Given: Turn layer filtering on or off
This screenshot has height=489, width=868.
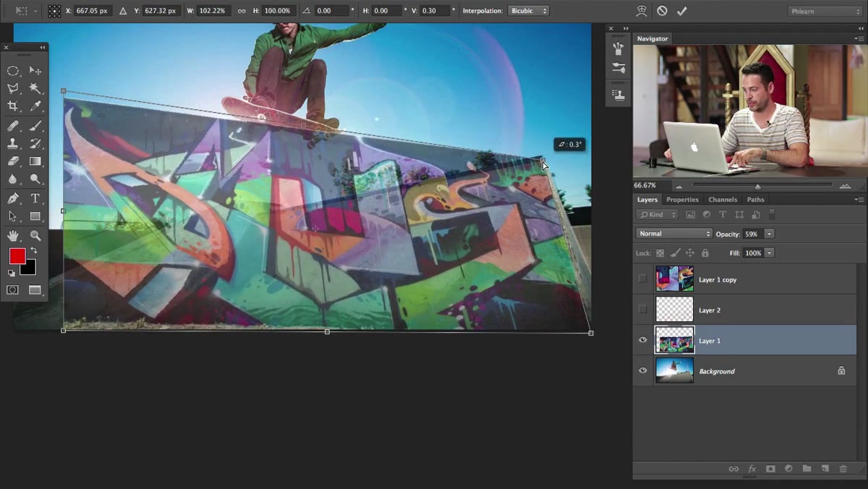Looking at the screenshot, I should (x=772, y=214).
